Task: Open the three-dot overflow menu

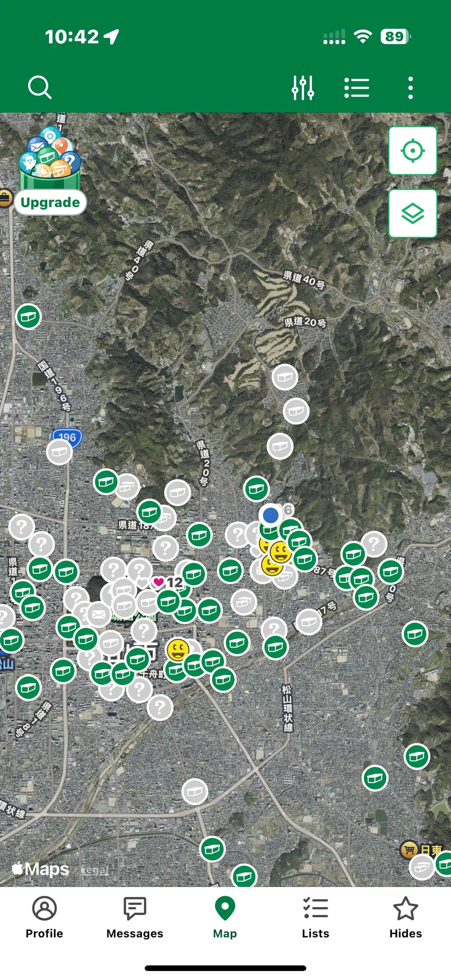Action: coord(410,88)
